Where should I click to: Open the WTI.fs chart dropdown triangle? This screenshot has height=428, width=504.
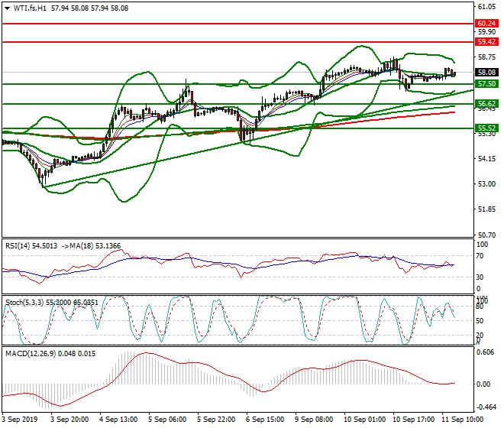tap(8, 8)
